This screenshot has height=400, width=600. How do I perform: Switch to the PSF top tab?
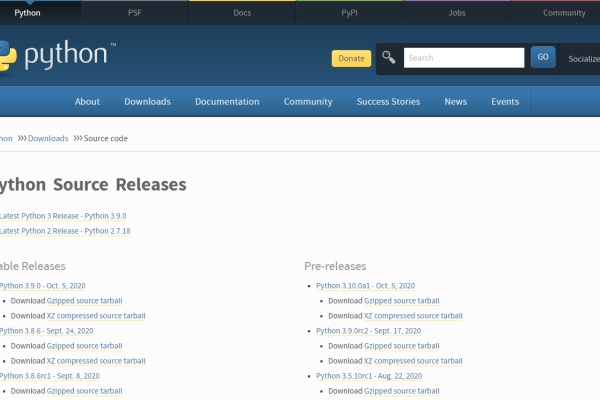[135, 13]
